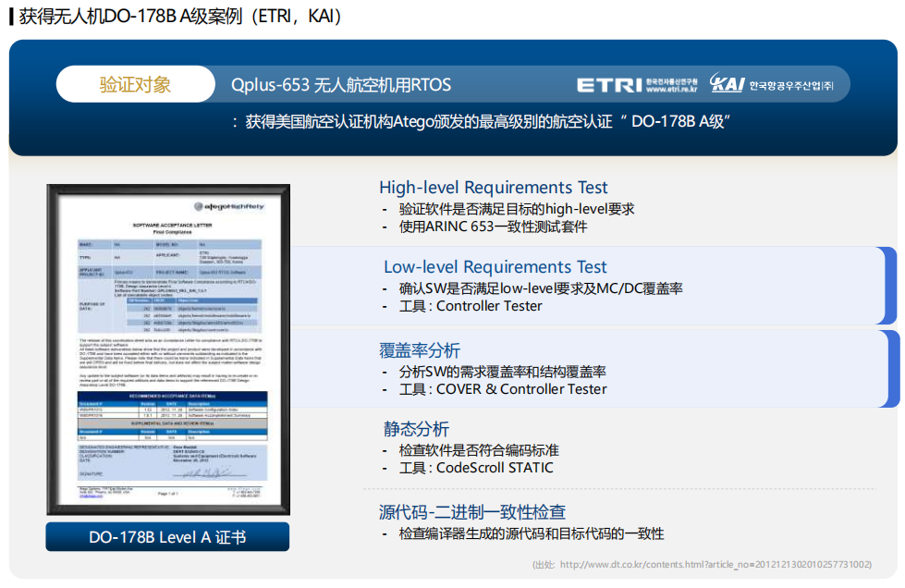
Task: Select the 源代码-二进制一致性检查 heading
Action: point(472,512)
